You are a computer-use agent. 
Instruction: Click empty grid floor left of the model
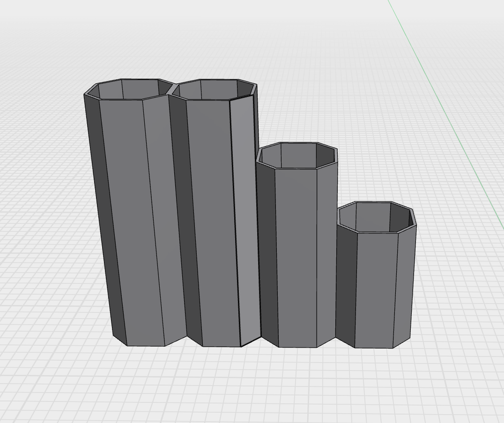point(42,234)
